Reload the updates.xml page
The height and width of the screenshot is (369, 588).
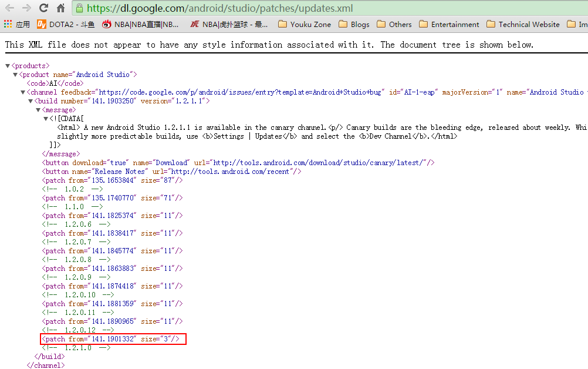(42, 8)
